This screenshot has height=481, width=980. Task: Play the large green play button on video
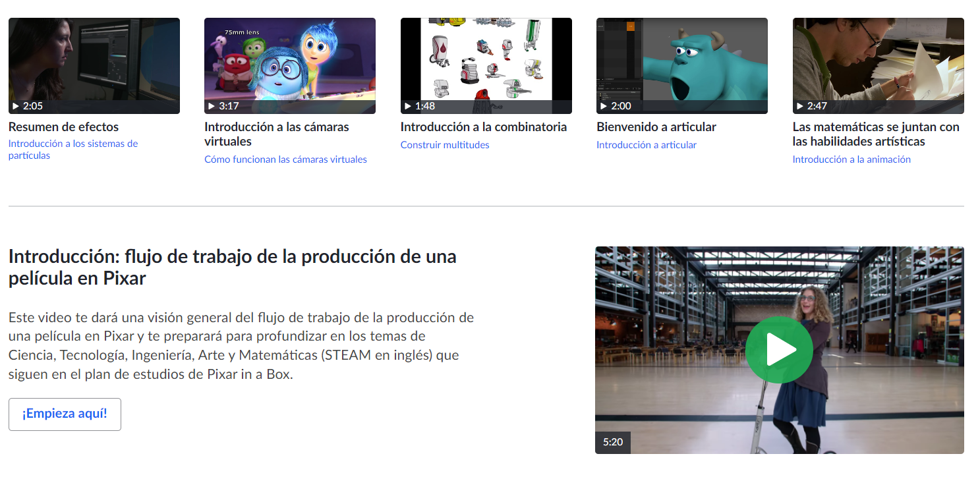[779, 350]
